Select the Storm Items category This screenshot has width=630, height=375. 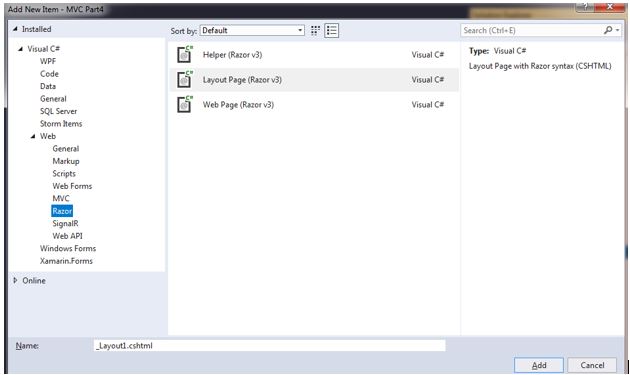(61, 124)
